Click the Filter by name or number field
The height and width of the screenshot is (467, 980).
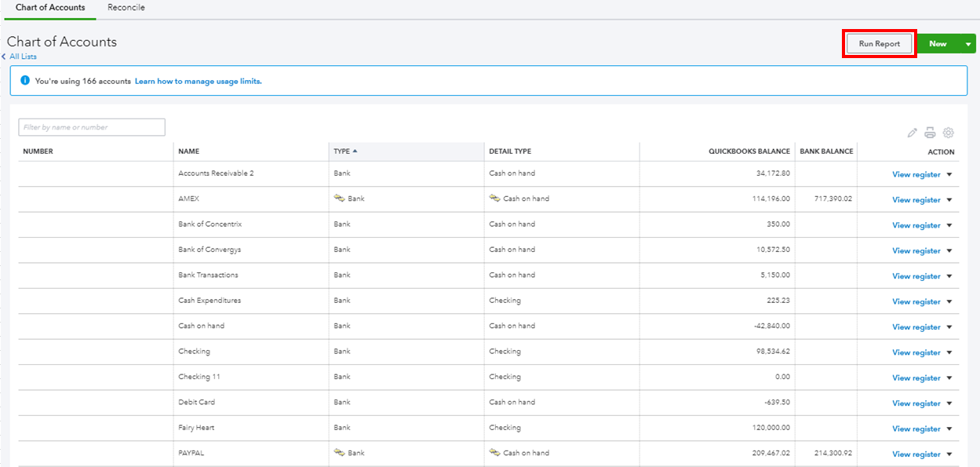[x=92, y=127]
